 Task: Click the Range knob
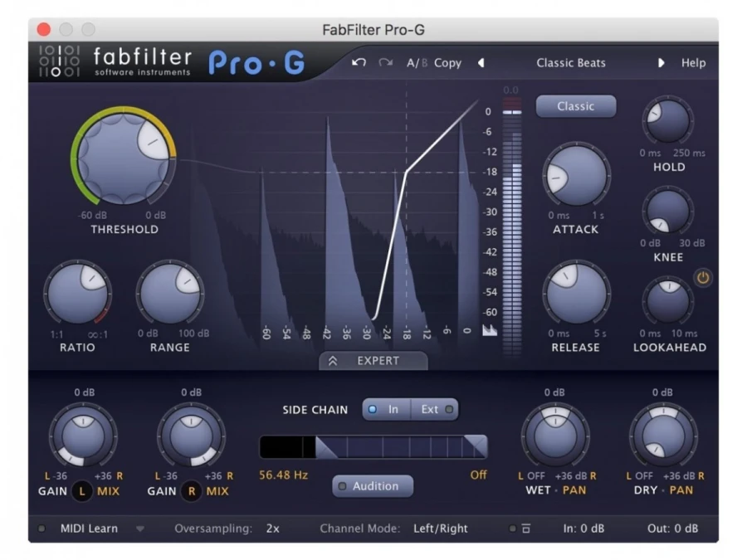(x=170, y=293)
